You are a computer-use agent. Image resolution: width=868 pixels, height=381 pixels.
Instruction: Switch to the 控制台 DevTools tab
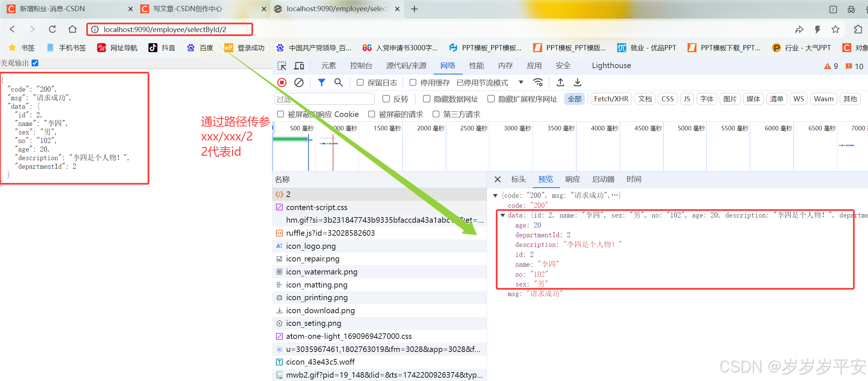tap(361, 66)
